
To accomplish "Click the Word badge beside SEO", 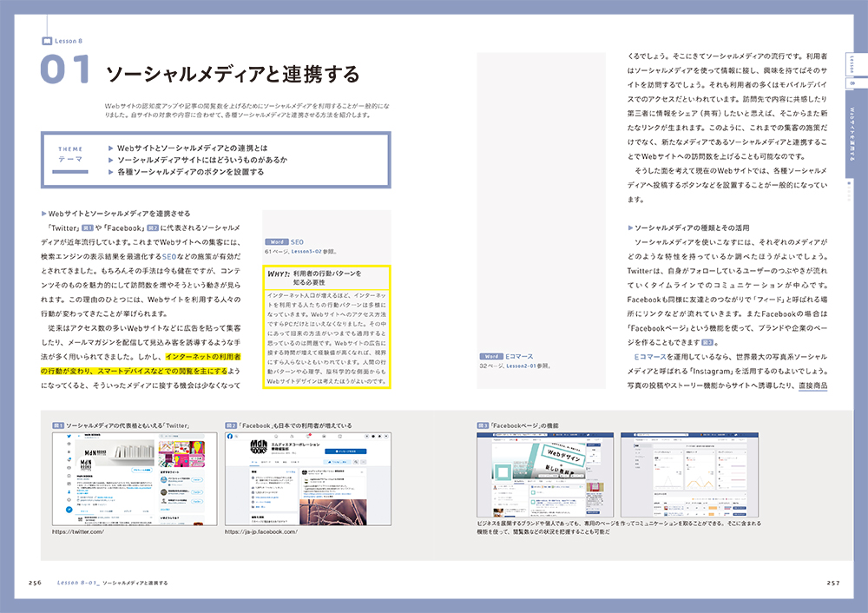I will (277, 242).
